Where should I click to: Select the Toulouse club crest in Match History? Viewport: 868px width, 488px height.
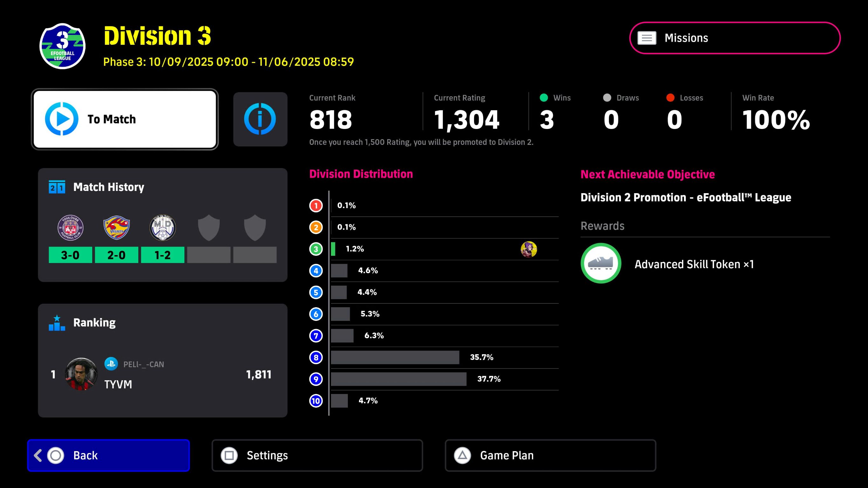click(70, 228)
